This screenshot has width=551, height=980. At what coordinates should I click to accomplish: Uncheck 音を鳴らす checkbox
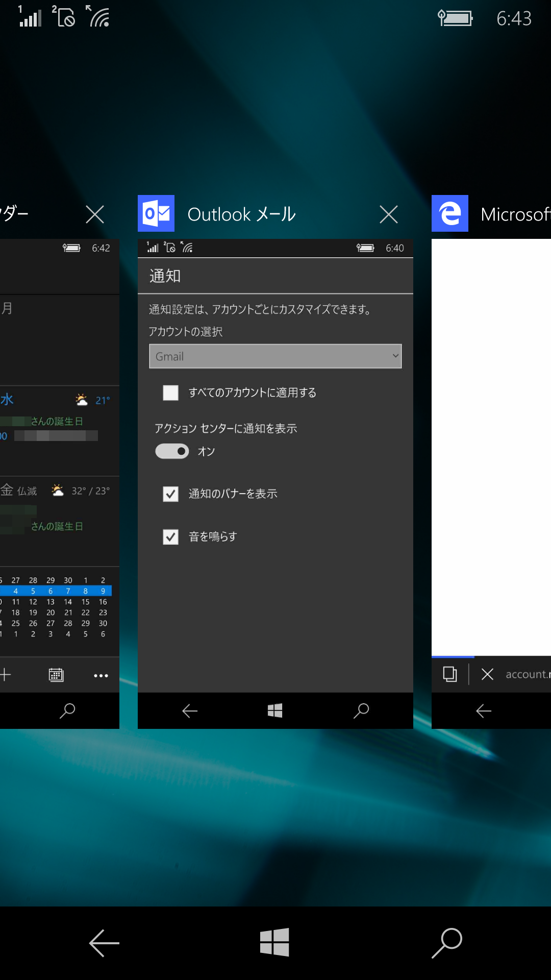pyautogui.click(x=170, y=537)
